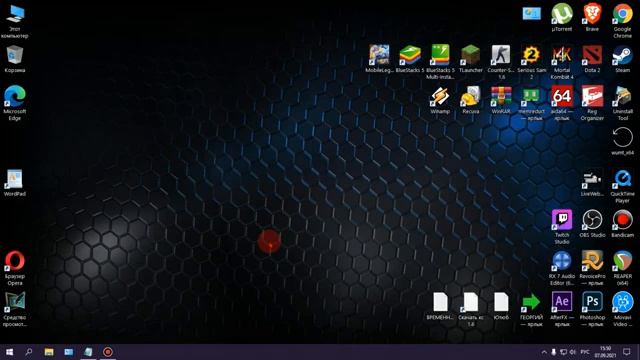This screenshot has width=640, height=360.
Task: Open the notification center icon
Action: point(627,352)
